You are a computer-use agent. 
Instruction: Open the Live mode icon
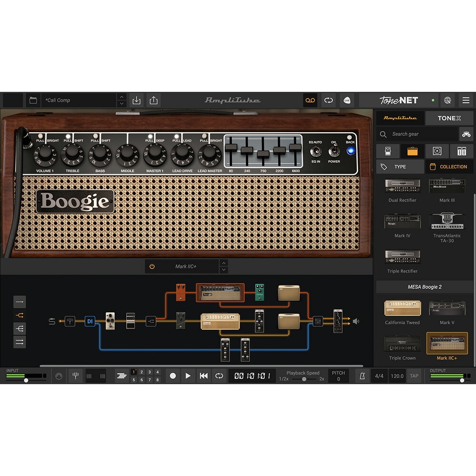347,100
